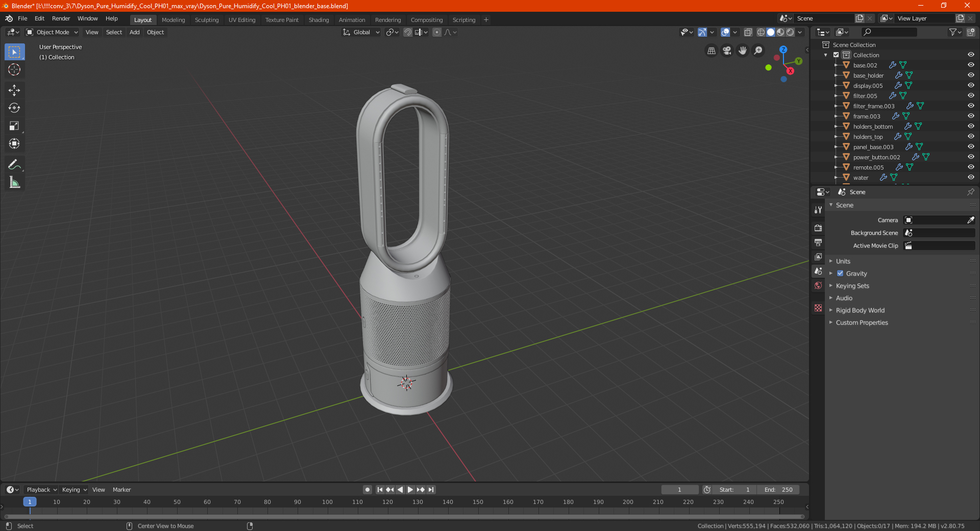
Task: Activate the Cursor tool
Action: coord(14,69)
